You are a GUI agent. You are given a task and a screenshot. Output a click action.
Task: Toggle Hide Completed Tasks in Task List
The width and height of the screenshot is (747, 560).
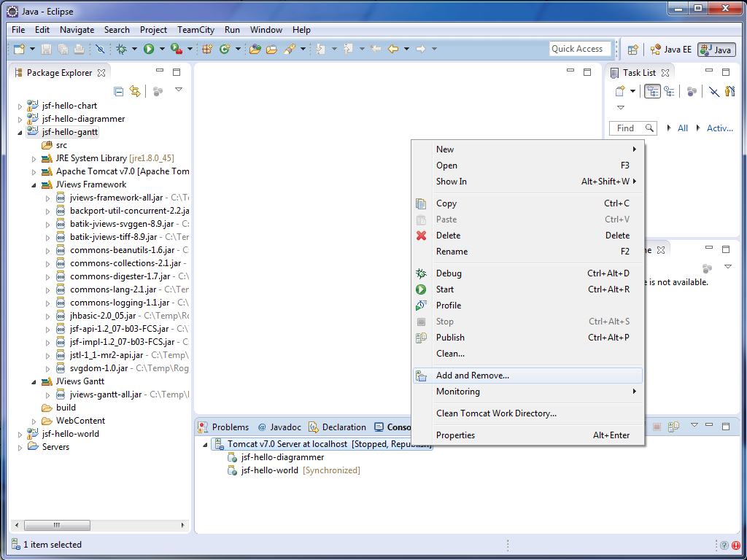tap(714, 91)
